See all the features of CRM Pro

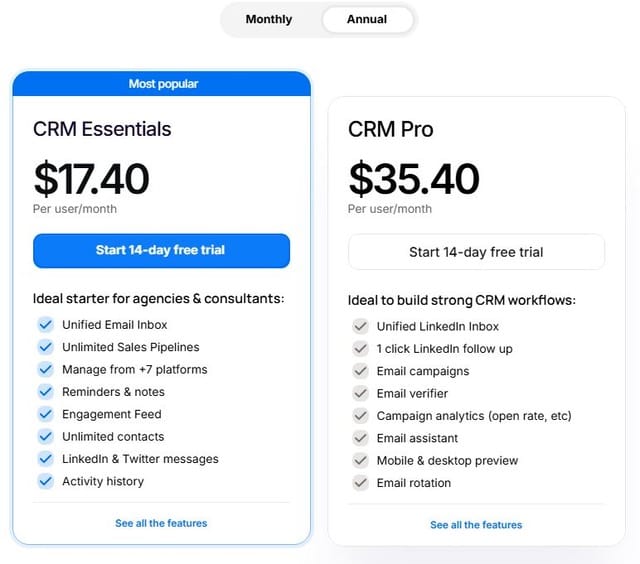coord(476,524)
